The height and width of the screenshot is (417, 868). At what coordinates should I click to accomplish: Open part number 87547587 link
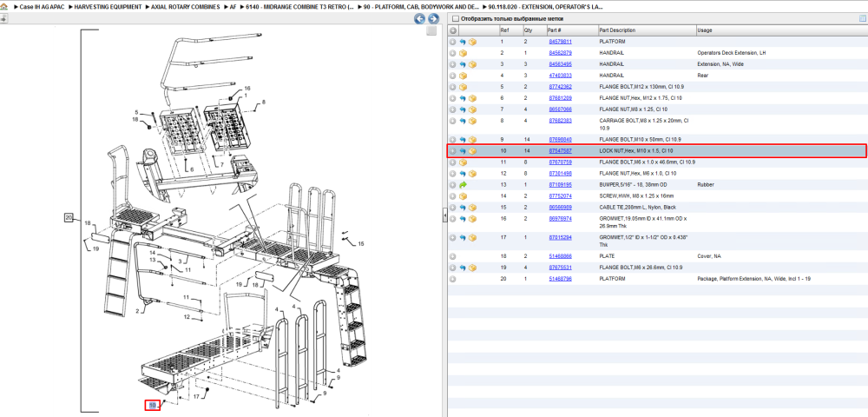coord(560,150)
